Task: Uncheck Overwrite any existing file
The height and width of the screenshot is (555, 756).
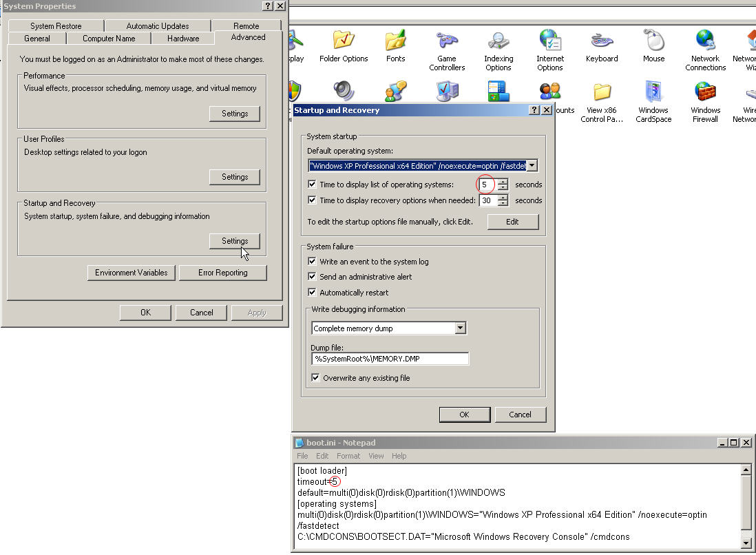Action: pos(315,377)
